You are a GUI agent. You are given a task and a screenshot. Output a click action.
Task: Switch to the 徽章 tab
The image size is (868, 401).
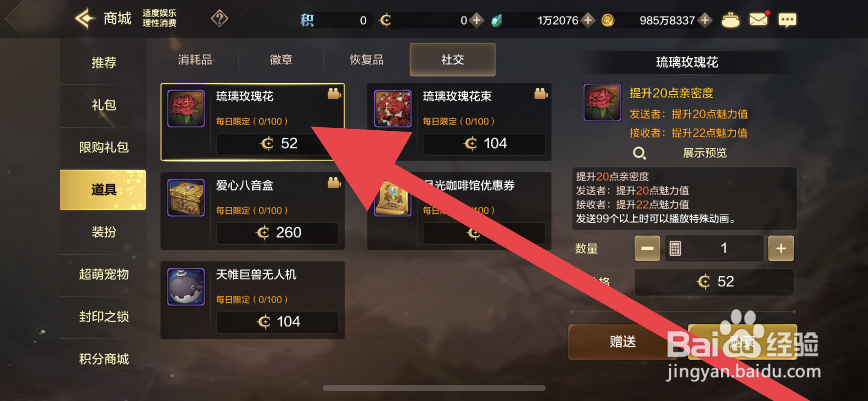click(281, 60)
